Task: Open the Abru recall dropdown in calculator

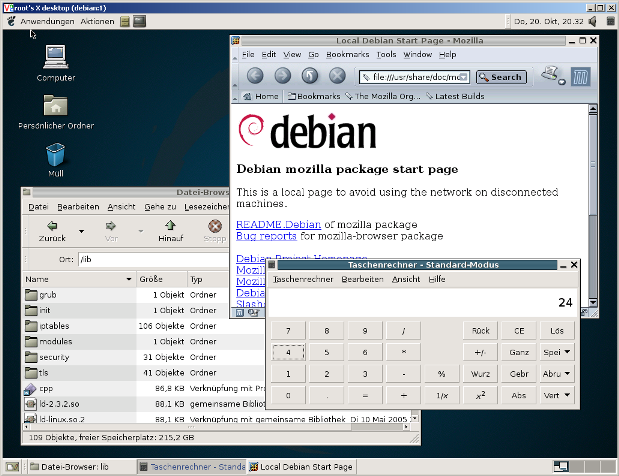Action: [x=557, y=374]
